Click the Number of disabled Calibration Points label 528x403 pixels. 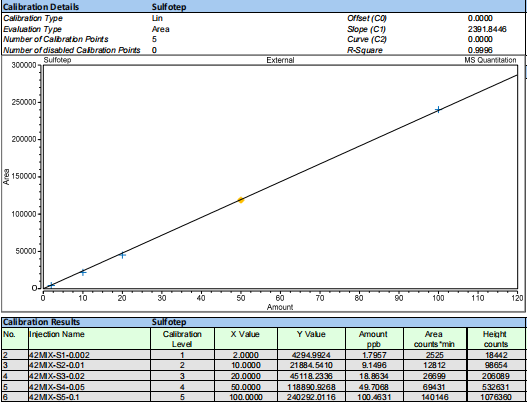pyautogui.click(x=71, y=50)
